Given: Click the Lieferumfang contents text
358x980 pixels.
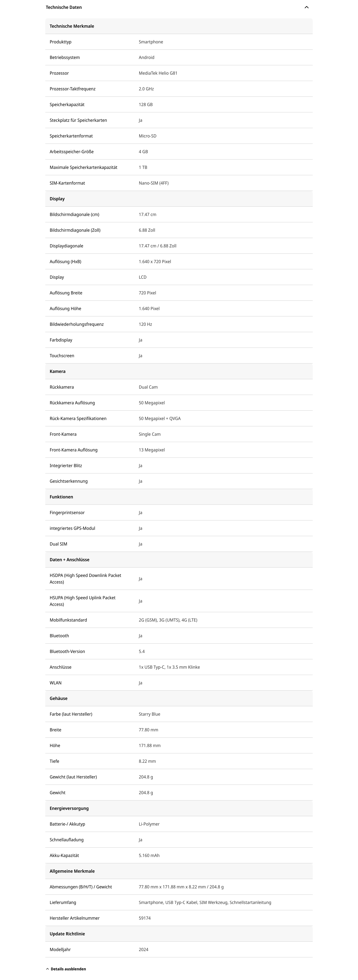Looking at the screenshot, I should click(x=205, y=902).
